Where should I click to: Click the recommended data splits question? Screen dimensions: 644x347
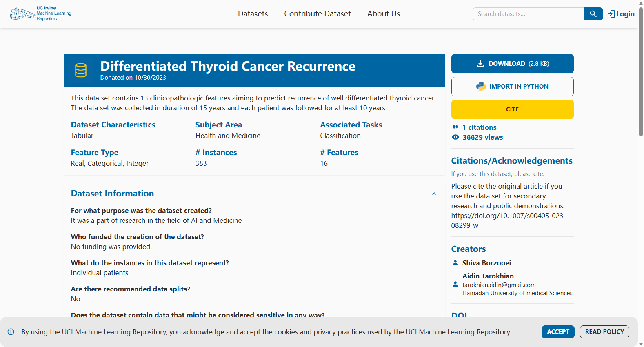point(131,289)
